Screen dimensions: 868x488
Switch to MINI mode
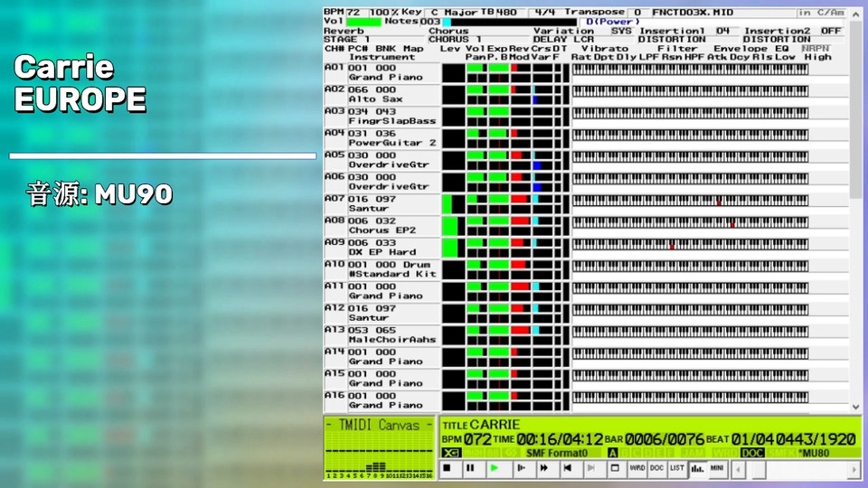coord(717,469)
